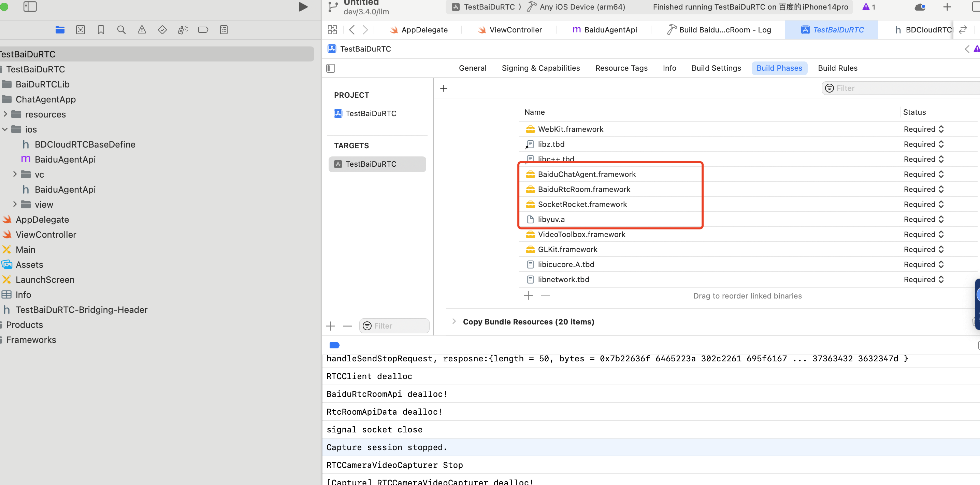Remove target with minus button
The width and height of the screenshot is (980, 485).
click(347, 326)
